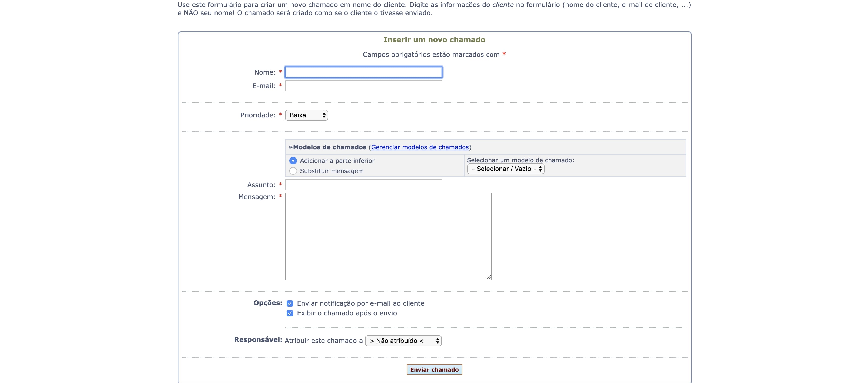Click the Modelos de chamados header text

329,147
